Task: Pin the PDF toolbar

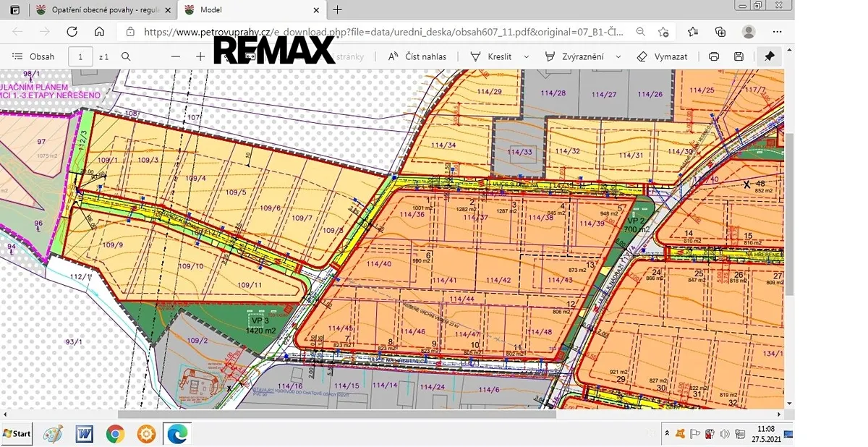Action: click(x=770, y=56)
